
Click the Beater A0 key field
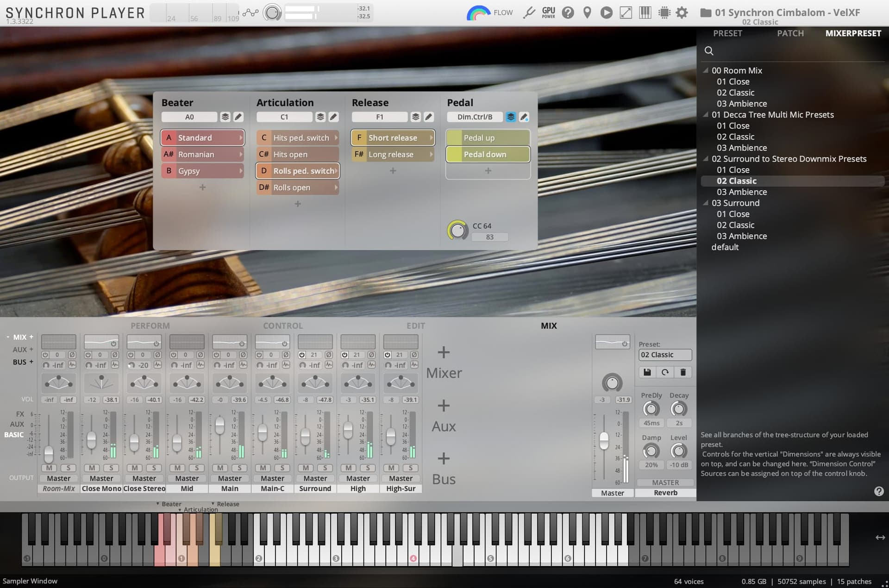click(x=189, y=117)
